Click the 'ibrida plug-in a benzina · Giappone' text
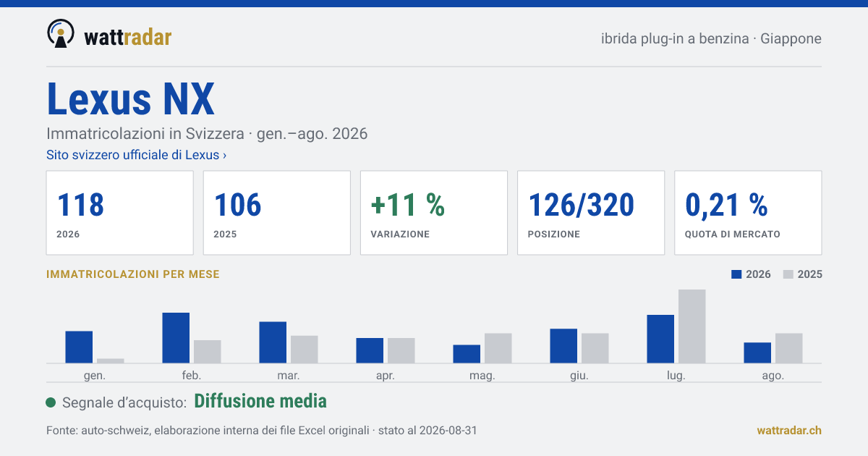Screen dimensions: 868x456 pos(711,39)
